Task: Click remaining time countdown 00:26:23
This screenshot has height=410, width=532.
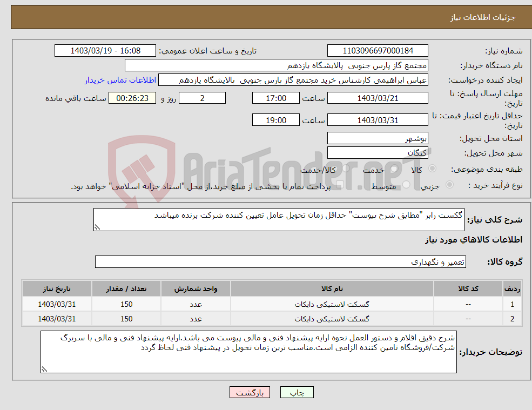Action: click(x=132, y=98)
